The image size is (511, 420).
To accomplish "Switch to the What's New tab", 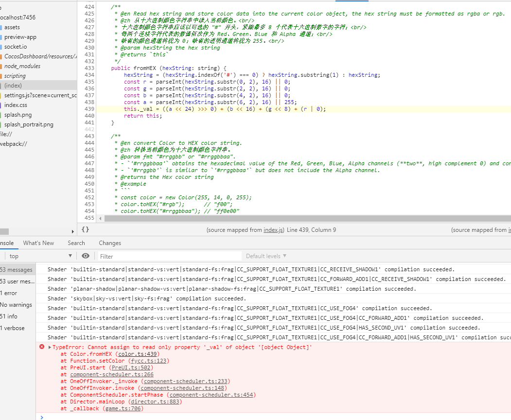I will pyautogui.click(x=38, y=243).
